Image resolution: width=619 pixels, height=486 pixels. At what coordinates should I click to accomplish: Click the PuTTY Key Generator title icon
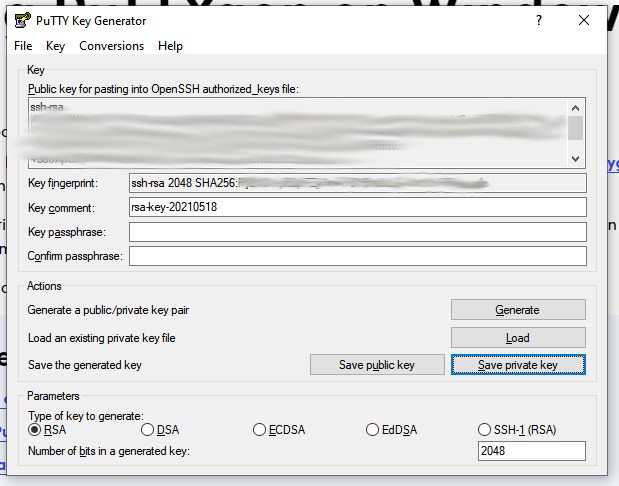(x=23, y=20)
